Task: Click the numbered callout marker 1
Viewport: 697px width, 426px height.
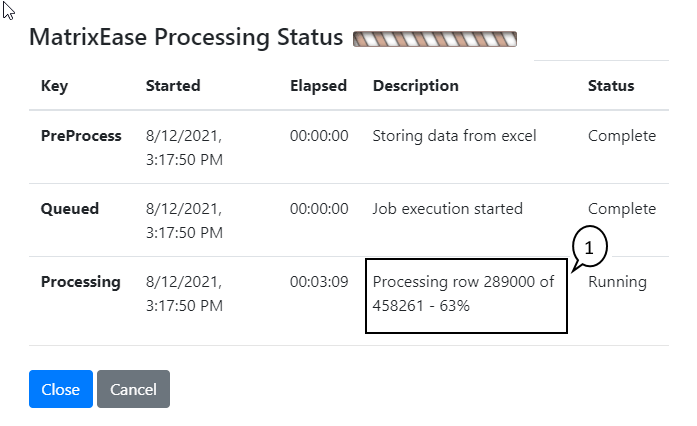Action: point(590,247)
